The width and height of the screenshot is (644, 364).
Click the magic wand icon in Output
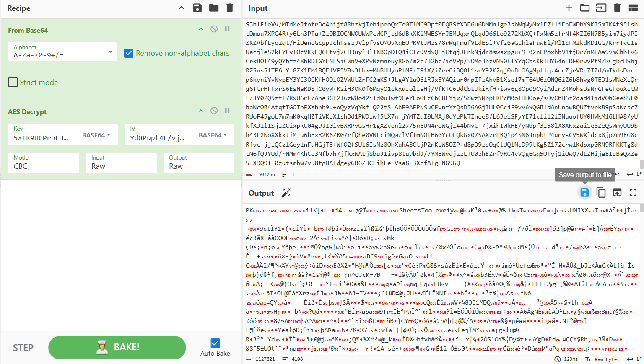286,193
